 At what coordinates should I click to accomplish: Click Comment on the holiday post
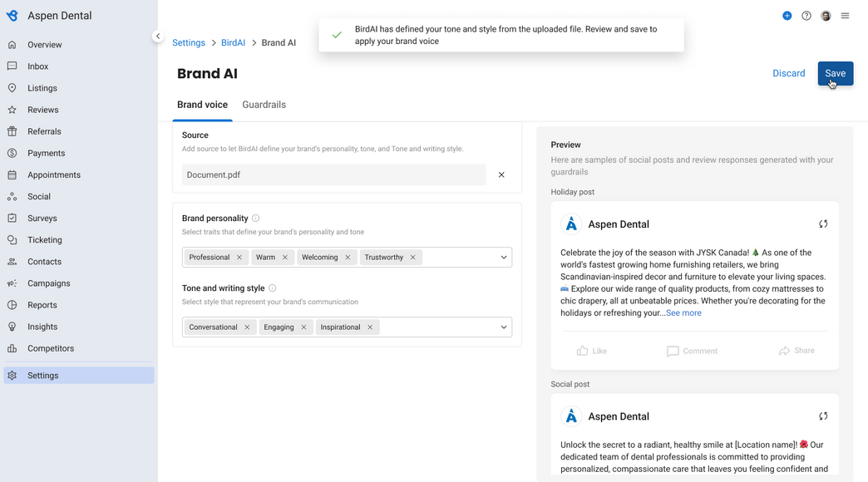pyautogui.click(x=692, y=351)
